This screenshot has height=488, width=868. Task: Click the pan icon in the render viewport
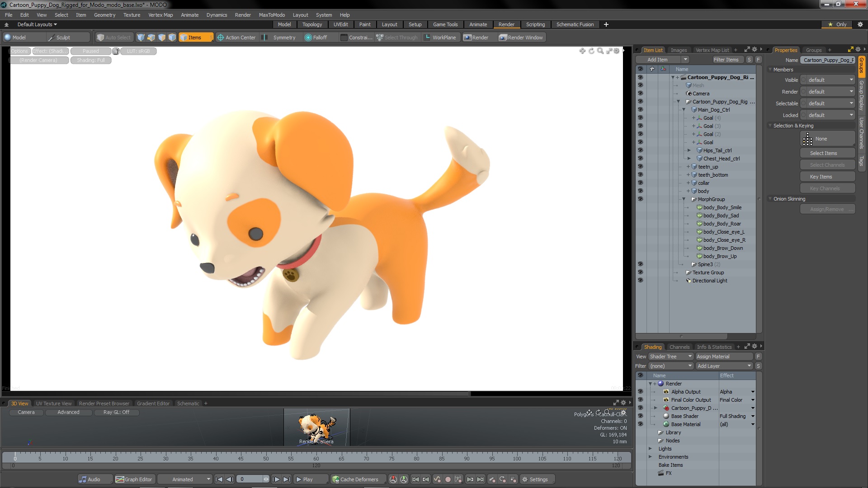pos(582,51)
